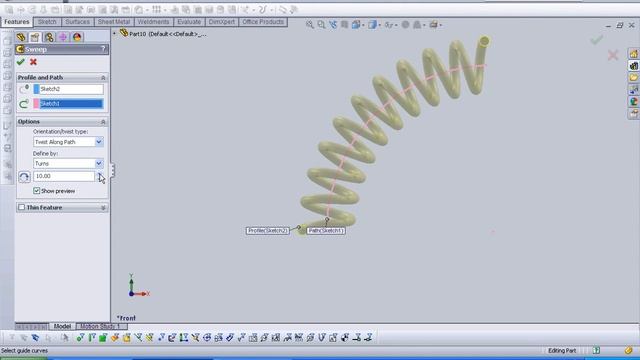Switch to the Office Products tab
640x360 pixels.
[x=263, y=22]
